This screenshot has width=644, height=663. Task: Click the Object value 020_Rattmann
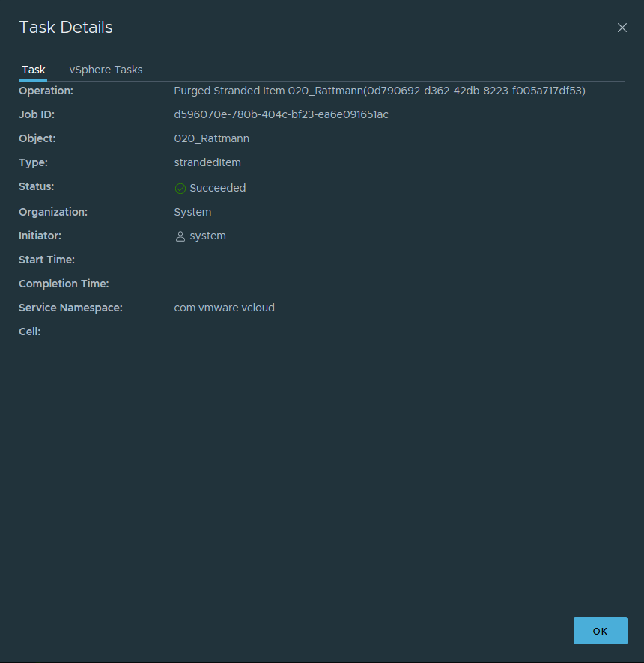[211, 138]
